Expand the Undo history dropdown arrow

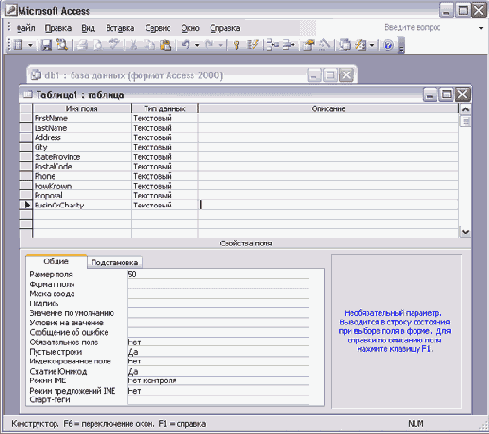(197, 45)
